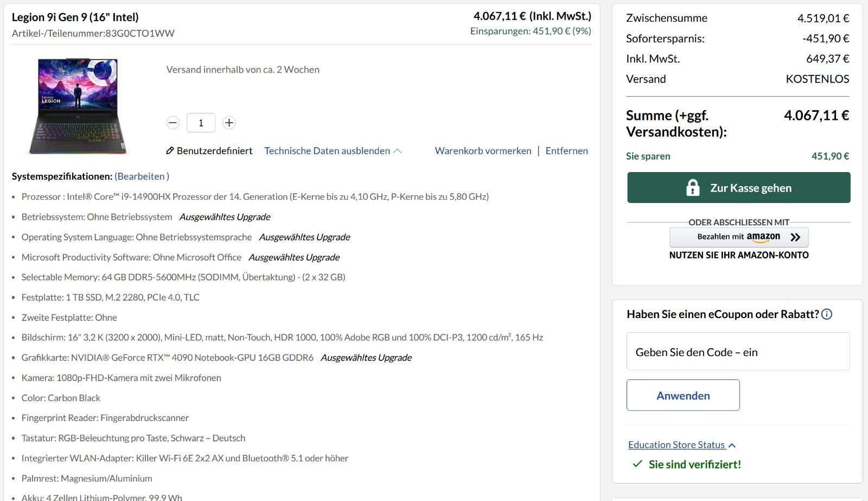The height and width of the screenshot is (501, 868).
Task: Click the Legion laptop product thumbnail
Action: tap(78, 106)
